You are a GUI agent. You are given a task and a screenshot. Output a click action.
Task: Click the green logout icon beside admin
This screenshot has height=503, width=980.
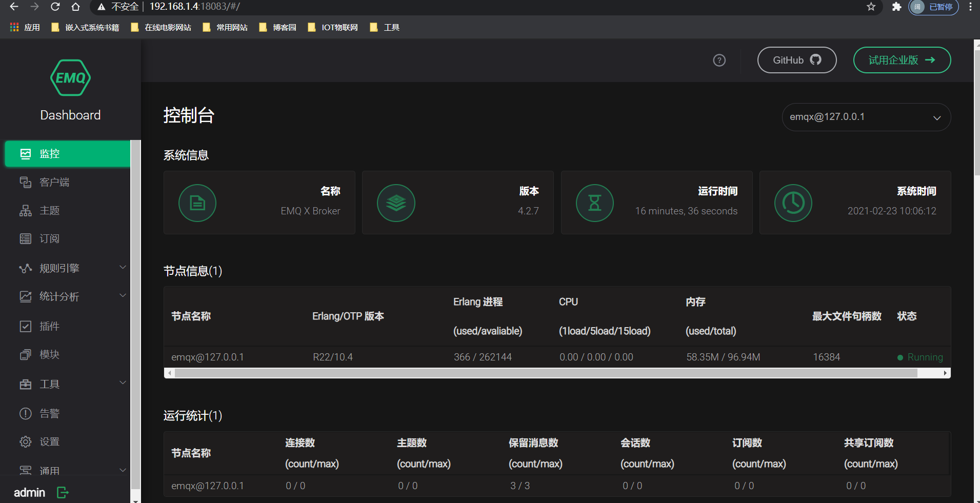point(63,493)
